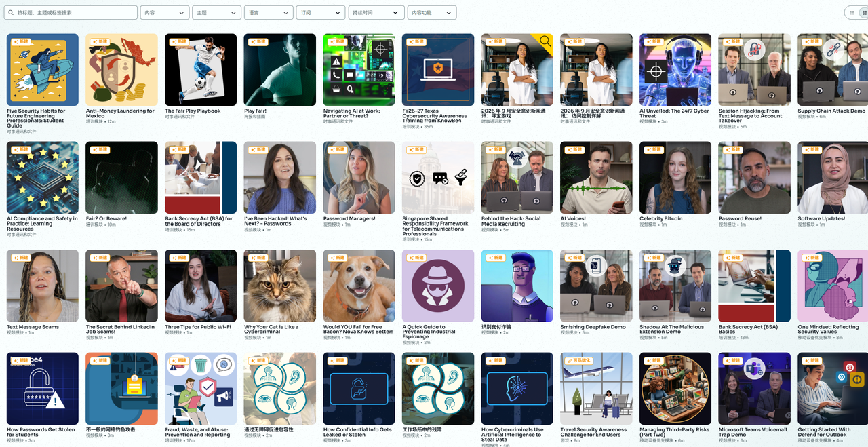Open The Fair Play Playbook soccer thumbnail
868x447 pixels.
click(x=201, y=70)
